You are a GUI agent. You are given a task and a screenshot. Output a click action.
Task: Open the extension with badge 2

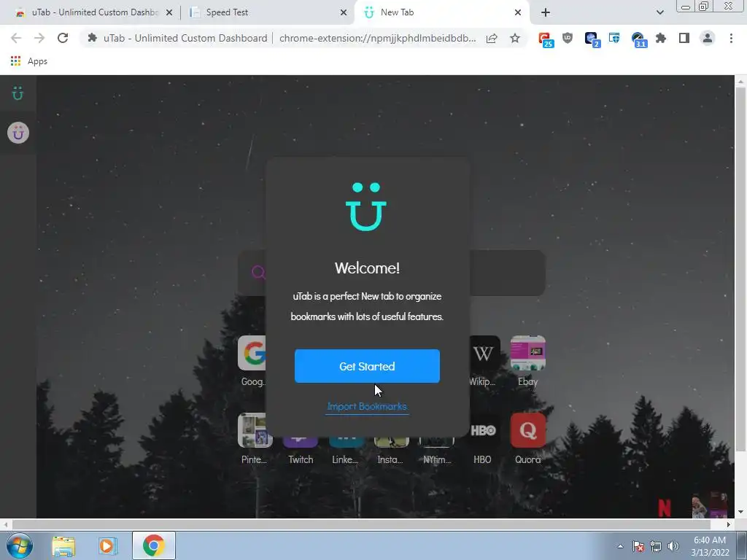pos(592,39)
